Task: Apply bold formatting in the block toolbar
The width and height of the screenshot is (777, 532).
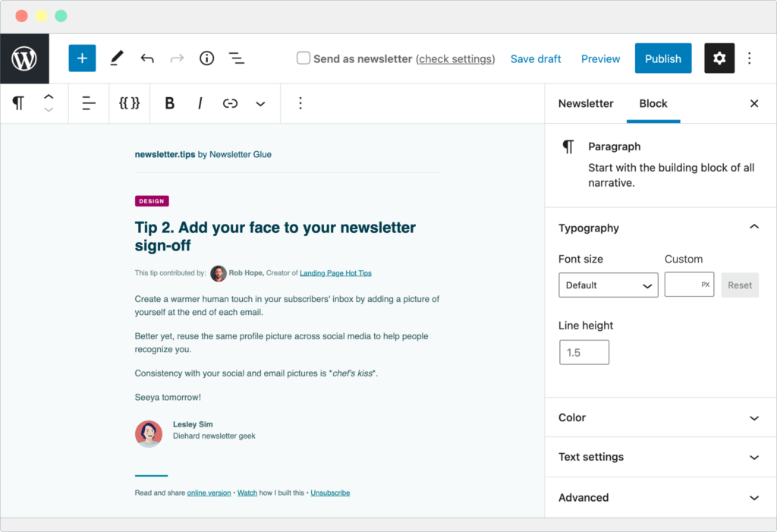Action: click(x=170, y=103)
